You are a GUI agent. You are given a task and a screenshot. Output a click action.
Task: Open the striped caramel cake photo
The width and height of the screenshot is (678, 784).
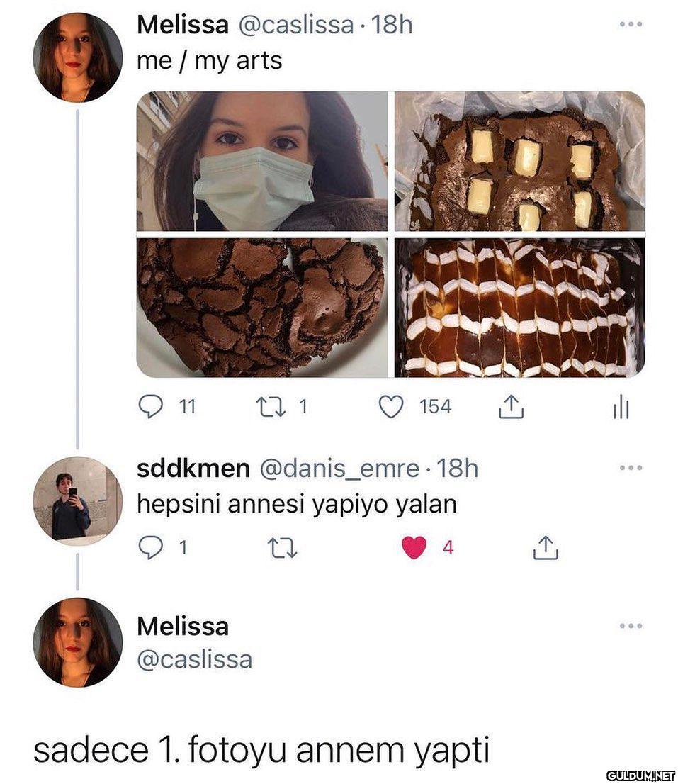pyautogui.click(x=519, y=307)
